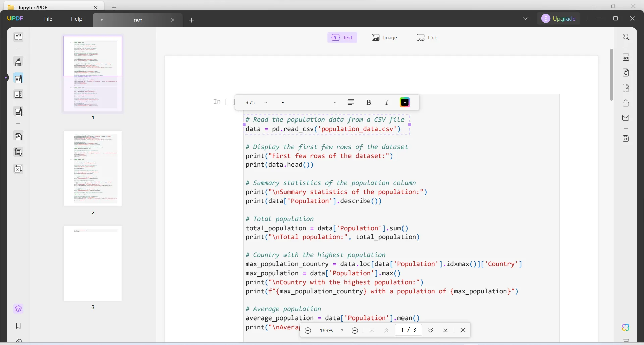The image size is (644, 345).
Task: Open the Bookmarks panel icon
Action: tap(18, 326)
